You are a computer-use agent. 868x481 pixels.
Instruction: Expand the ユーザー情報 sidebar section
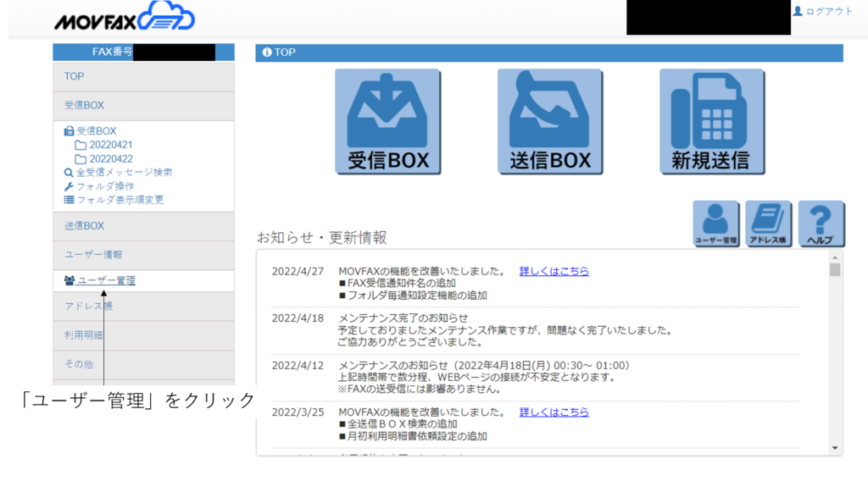(143, 254)
